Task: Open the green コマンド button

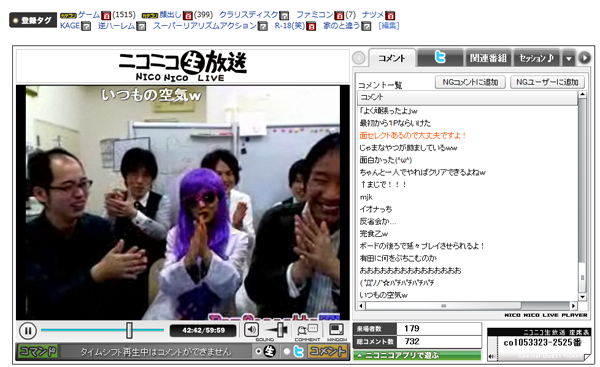Action: [x=38, y=351]
